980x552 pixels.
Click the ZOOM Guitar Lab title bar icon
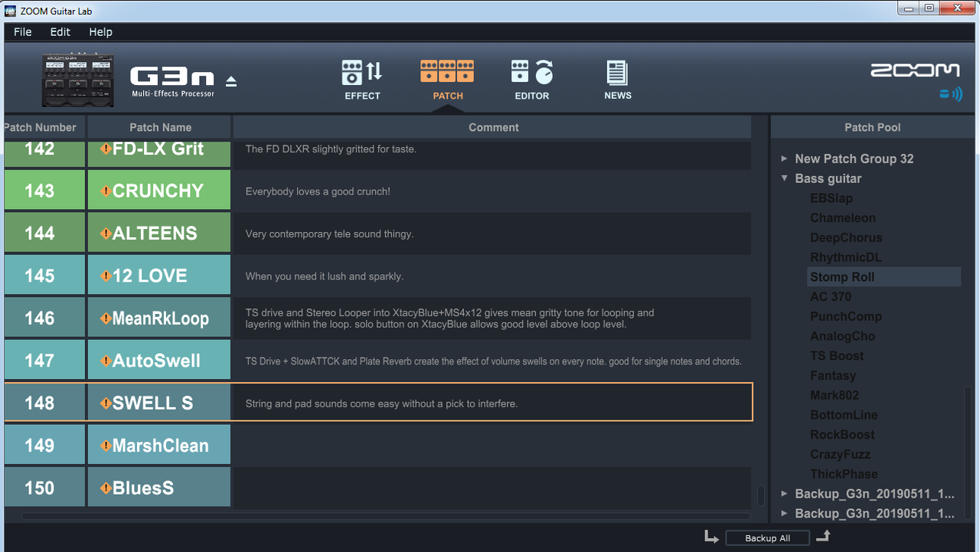pyautogui.click(x=10, y=10)
